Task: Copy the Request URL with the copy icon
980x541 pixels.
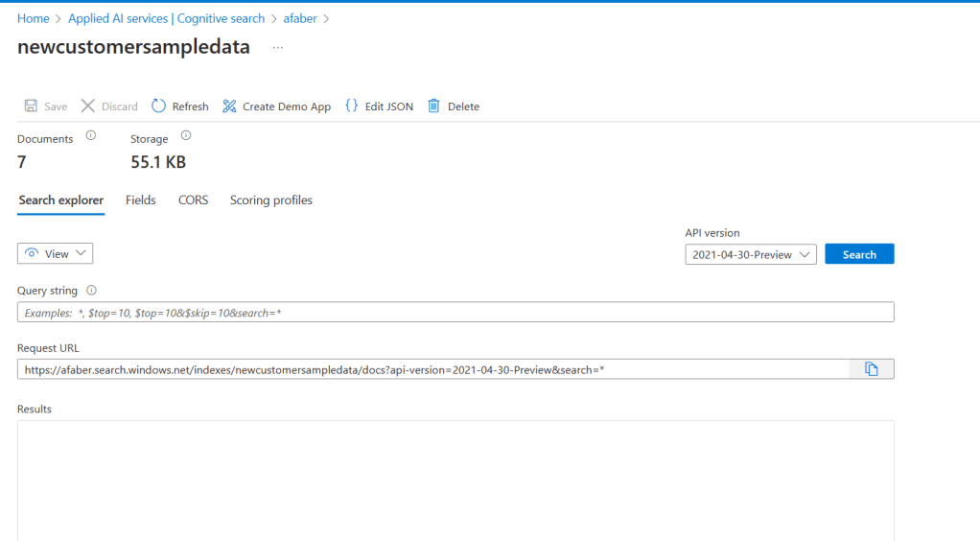Action: pos(871,369)
